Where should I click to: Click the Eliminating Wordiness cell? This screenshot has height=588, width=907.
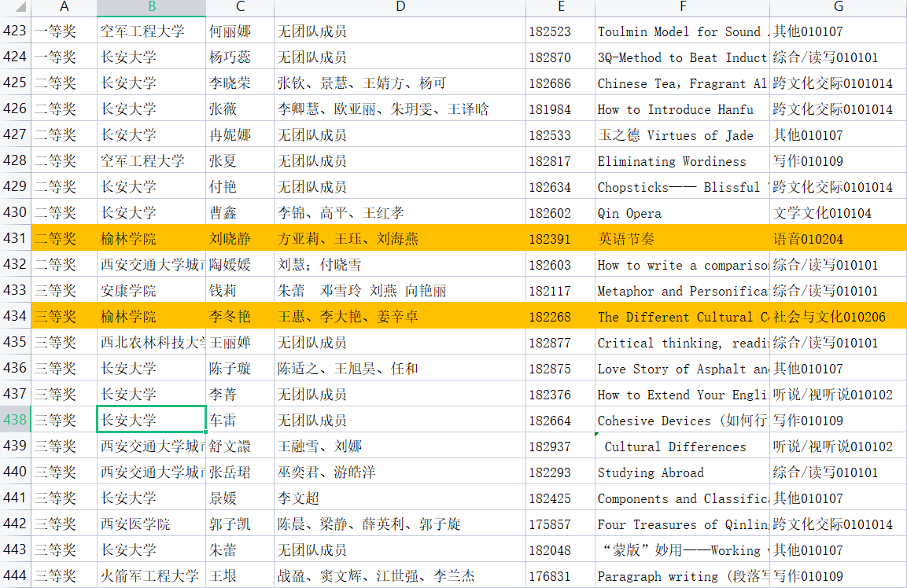(x=681, y=161)
